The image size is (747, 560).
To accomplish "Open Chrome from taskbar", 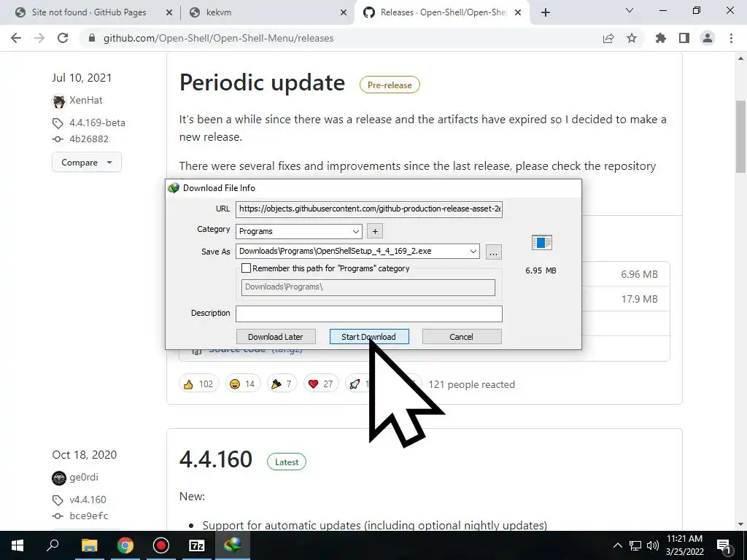I will tap(125, 545).
